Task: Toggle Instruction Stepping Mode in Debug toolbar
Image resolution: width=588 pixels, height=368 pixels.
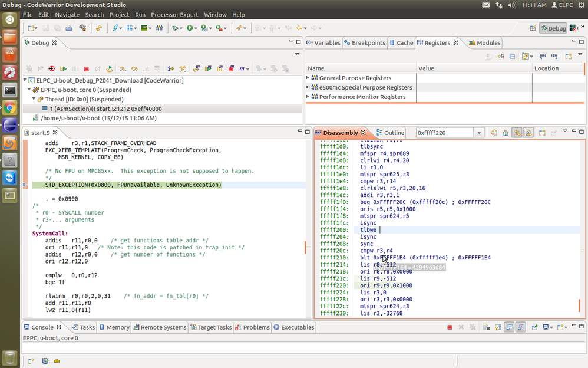Action: click(171, 69)
